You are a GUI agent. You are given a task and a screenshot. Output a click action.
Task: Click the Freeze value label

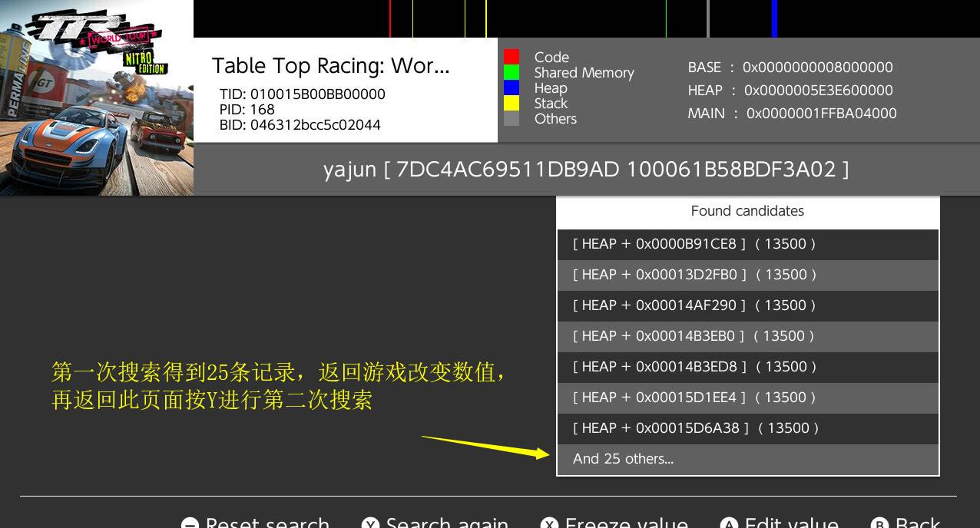(626, 523)
